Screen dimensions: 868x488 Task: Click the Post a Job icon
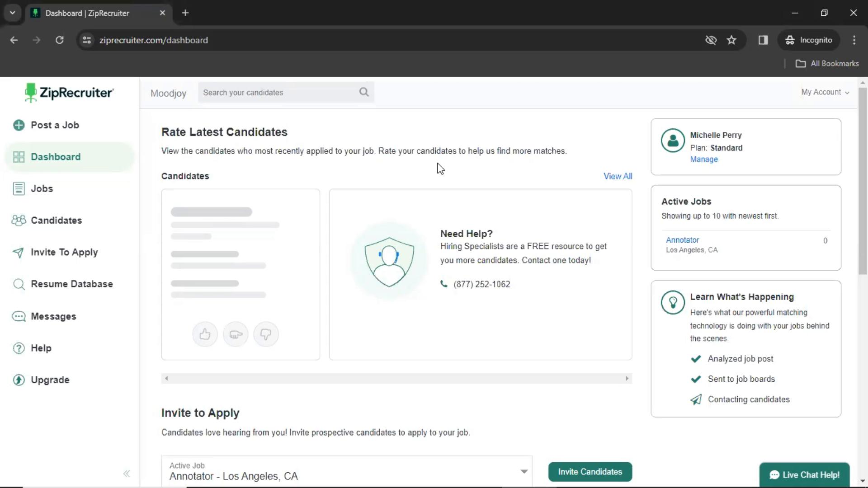pos(19,125)
